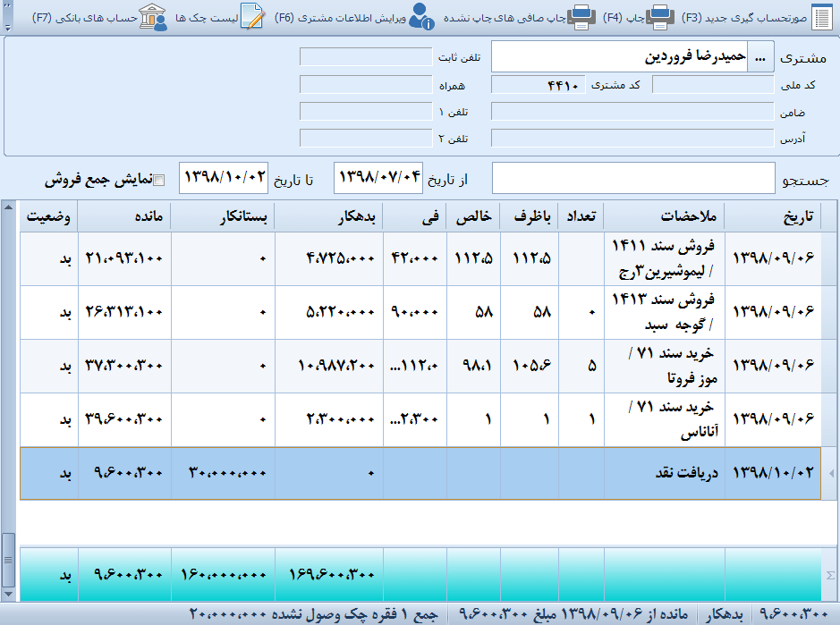Click the Print (F4) printer icon
Screen dimensions: 840x625
[x=661, y=16]
